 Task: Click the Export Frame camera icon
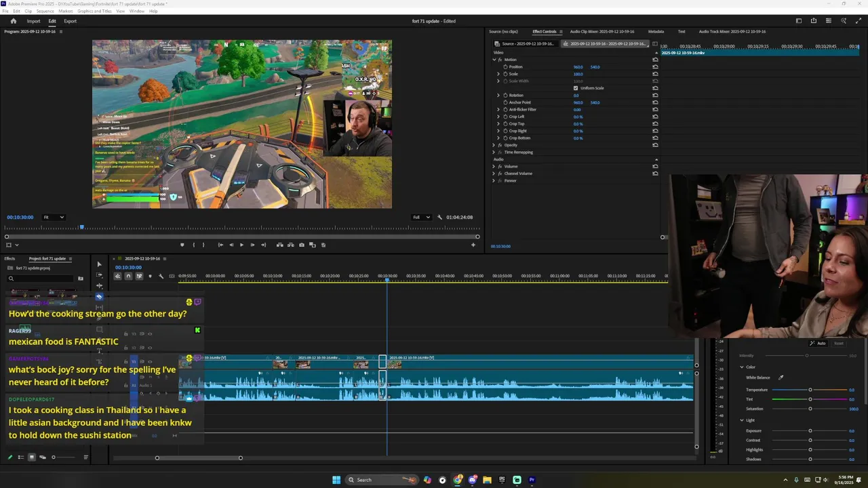pos(302,245)
